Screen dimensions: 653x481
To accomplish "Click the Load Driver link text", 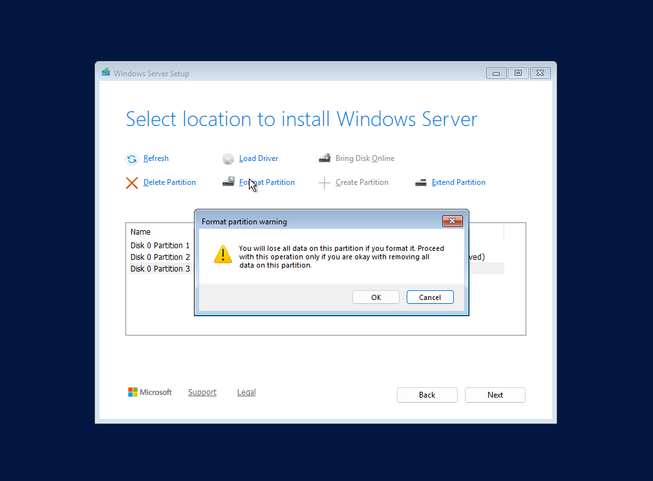I will [259, 158].
